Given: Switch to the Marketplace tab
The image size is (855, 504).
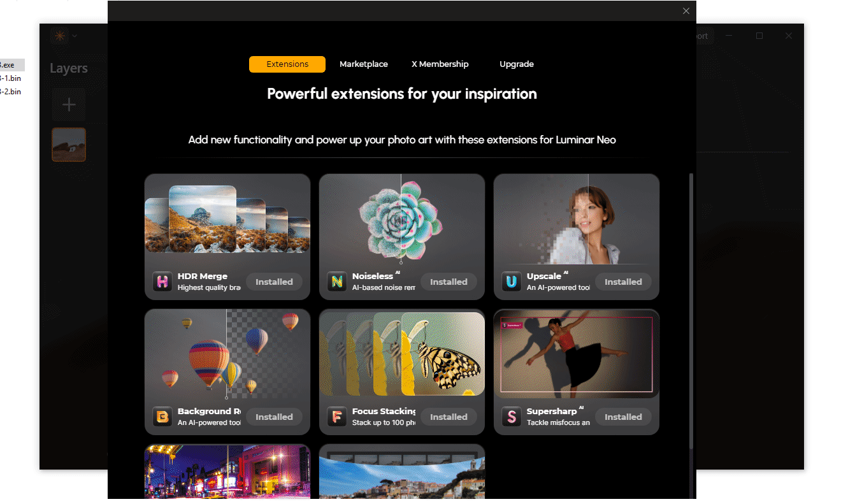Looking at the screenshot, I should pyautogui.click(x=364, y=64).
